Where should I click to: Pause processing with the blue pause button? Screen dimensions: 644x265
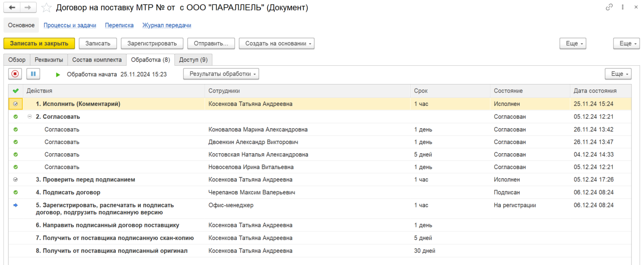tap(33, 74)
